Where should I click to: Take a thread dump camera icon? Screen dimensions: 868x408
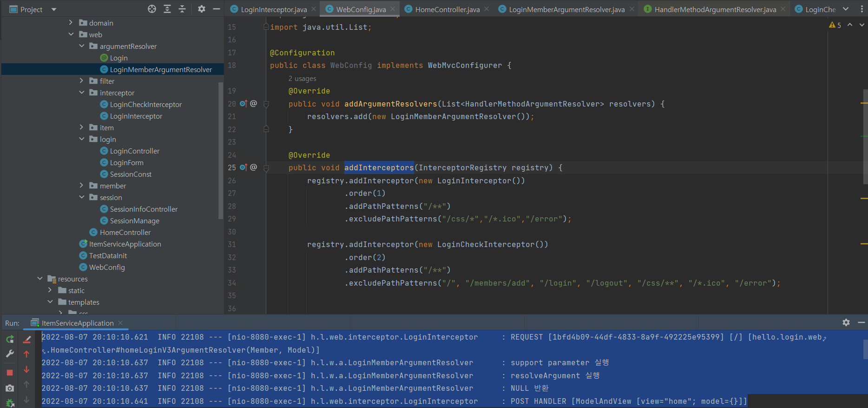(10, 388)
